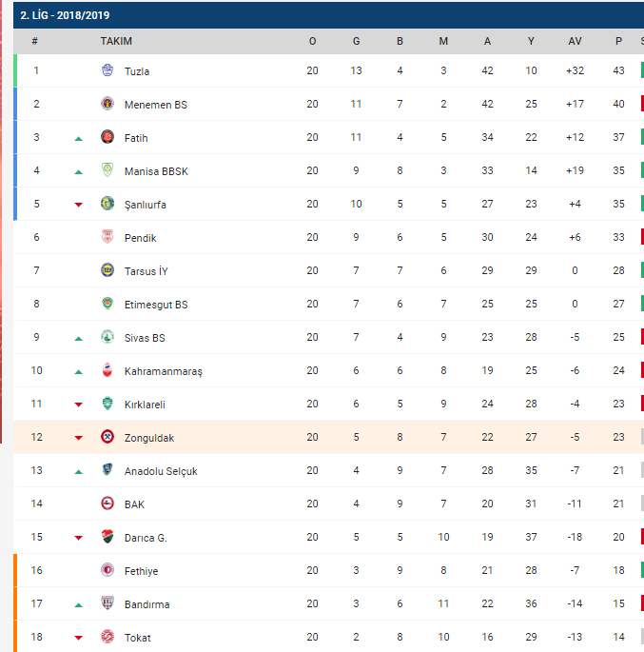This screenshot has height=652, width=644.
Task: Click the Menemen BS team logo
Action: (x=107, y=104)
